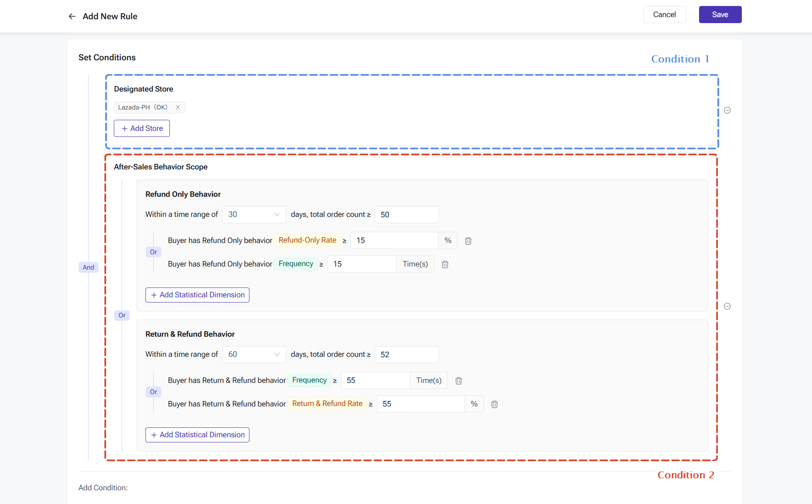
Task: Delete the Return & Refund Frequency row
Action: pyautogui.click(x=459, y=381)
